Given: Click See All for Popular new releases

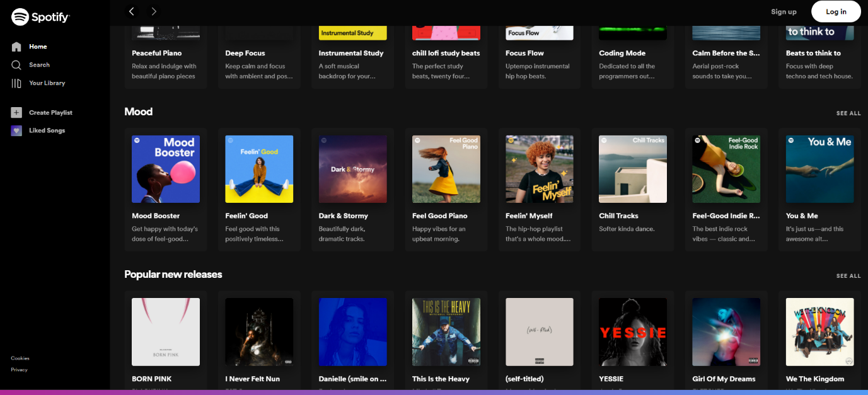Looking at the screenshot, I should [848, 276].
